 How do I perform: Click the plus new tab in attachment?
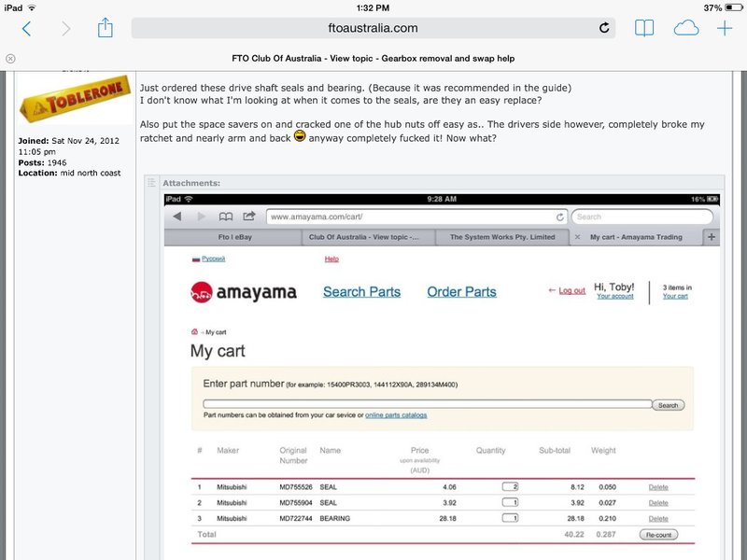click(x=712, y=237)
